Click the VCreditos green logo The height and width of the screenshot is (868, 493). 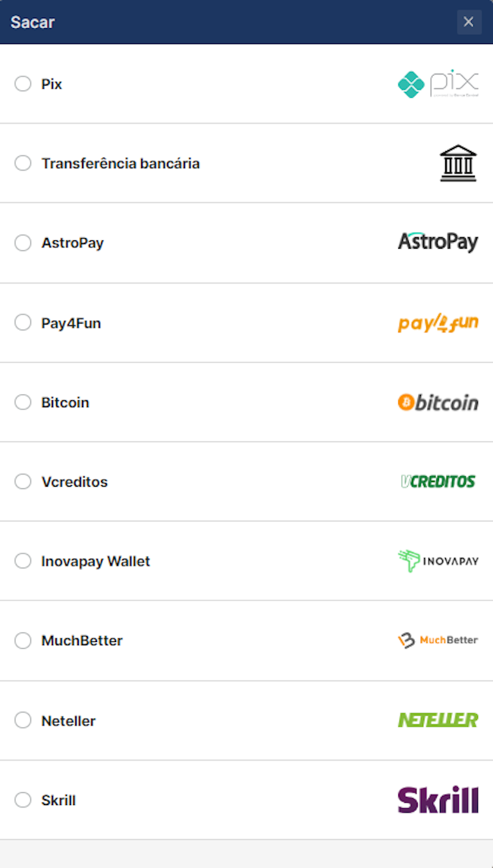coord(438,481)
